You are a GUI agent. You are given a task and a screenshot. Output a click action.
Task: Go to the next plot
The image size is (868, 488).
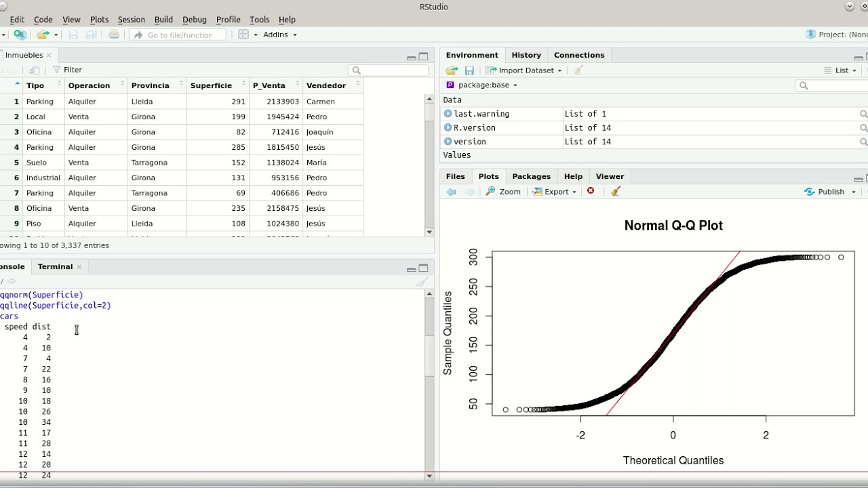tap(470, 192)
